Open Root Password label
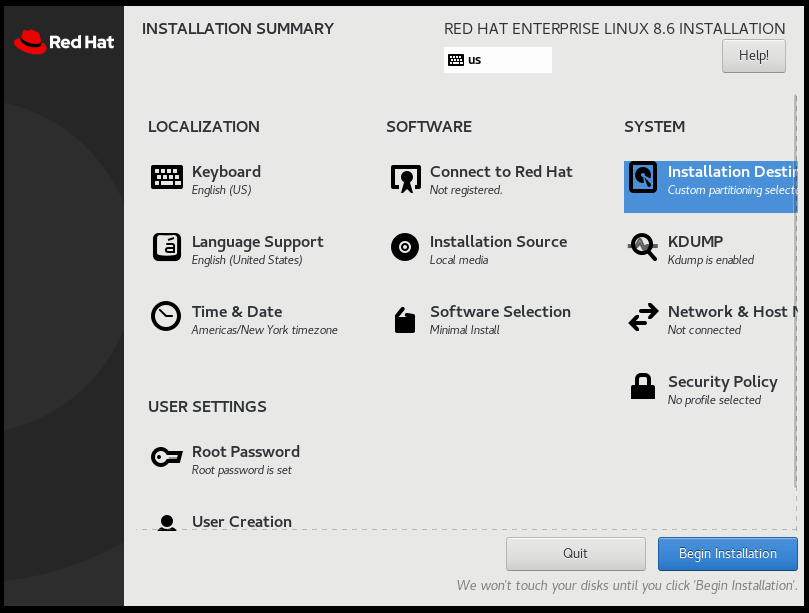Screen dimensions: 809x613 pyautogui.click(x=246, y=451)
